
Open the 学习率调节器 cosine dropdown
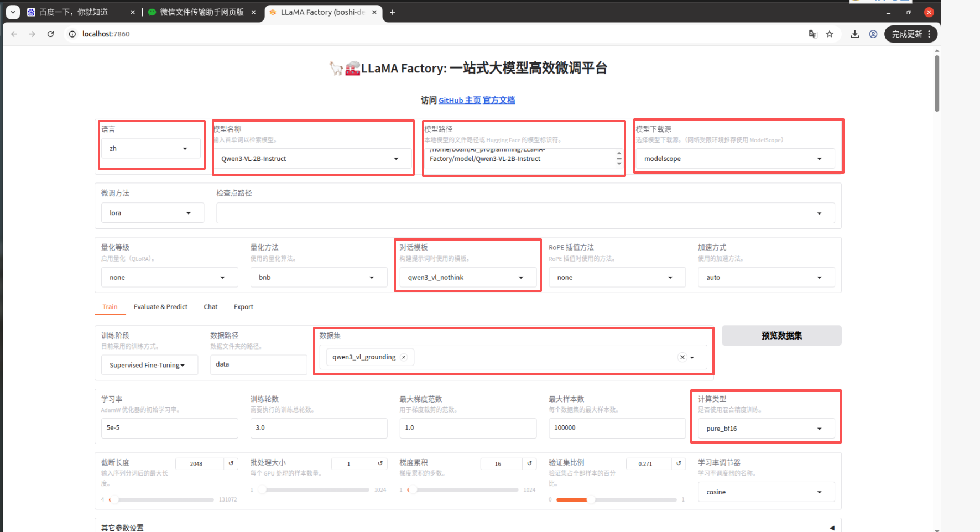766,492
